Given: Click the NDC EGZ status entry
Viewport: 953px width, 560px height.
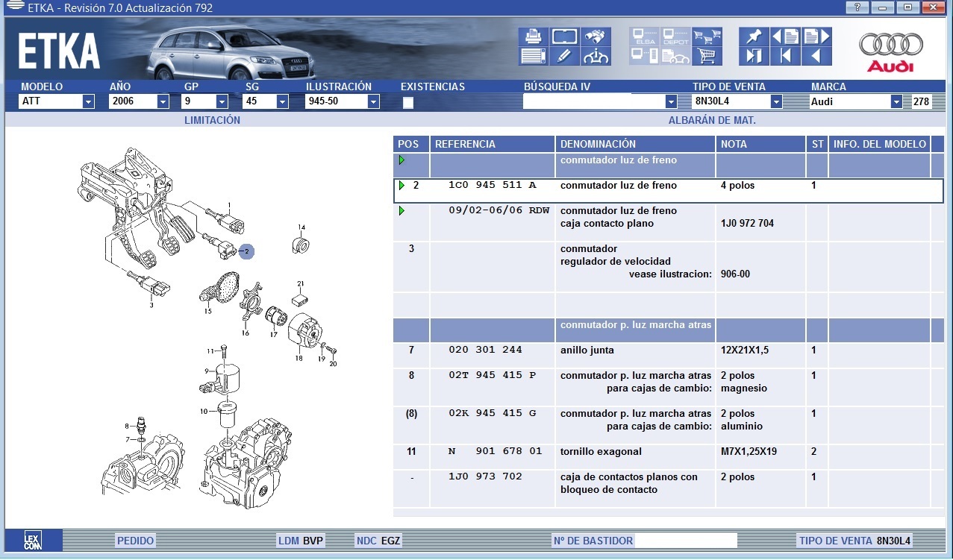Looking at the screenshot, I should click(x=378, y=541).
